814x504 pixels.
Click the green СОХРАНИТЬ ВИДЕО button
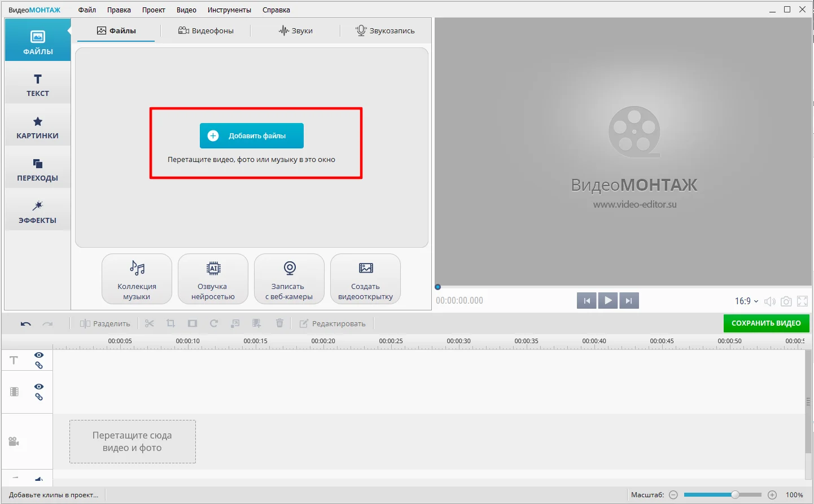point(766,323)
